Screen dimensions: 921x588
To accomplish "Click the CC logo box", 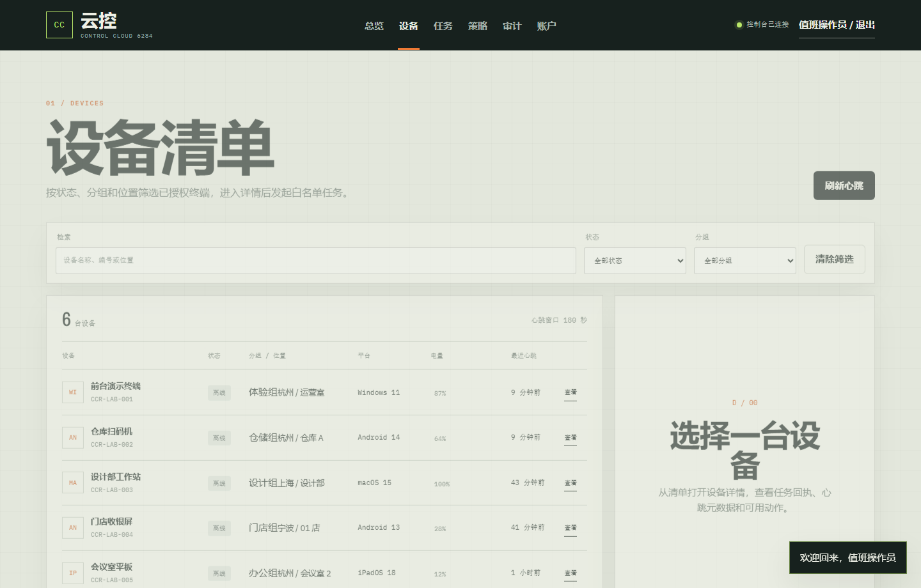I will (x=59, y=25).
